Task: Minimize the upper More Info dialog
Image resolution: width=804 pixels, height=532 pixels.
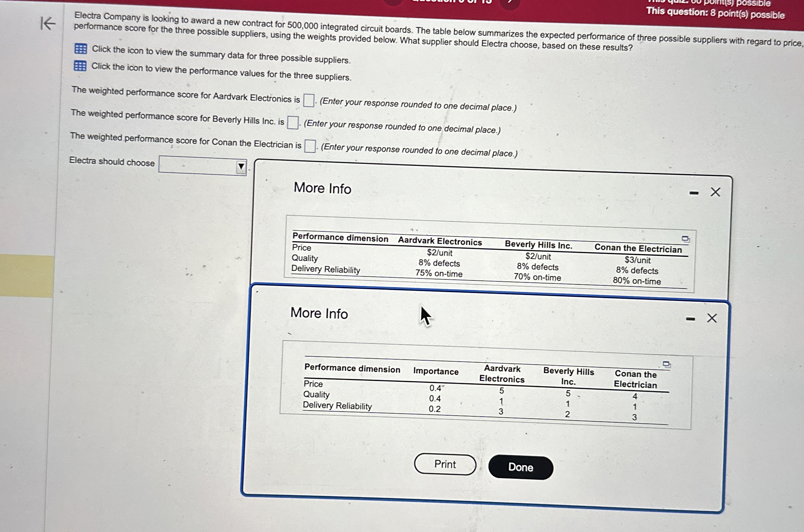Action: point(694,193)
